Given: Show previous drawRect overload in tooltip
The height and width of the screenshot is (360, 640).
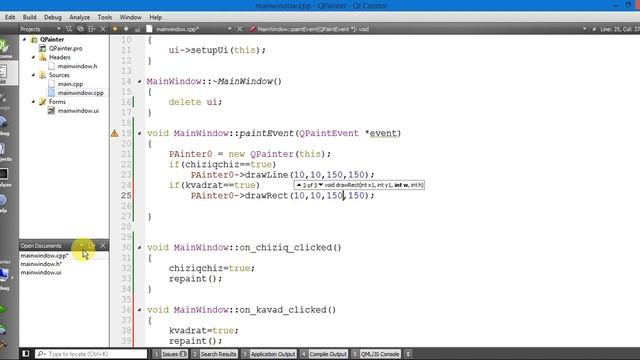Looking at the screenshot, I should [299, 185].
